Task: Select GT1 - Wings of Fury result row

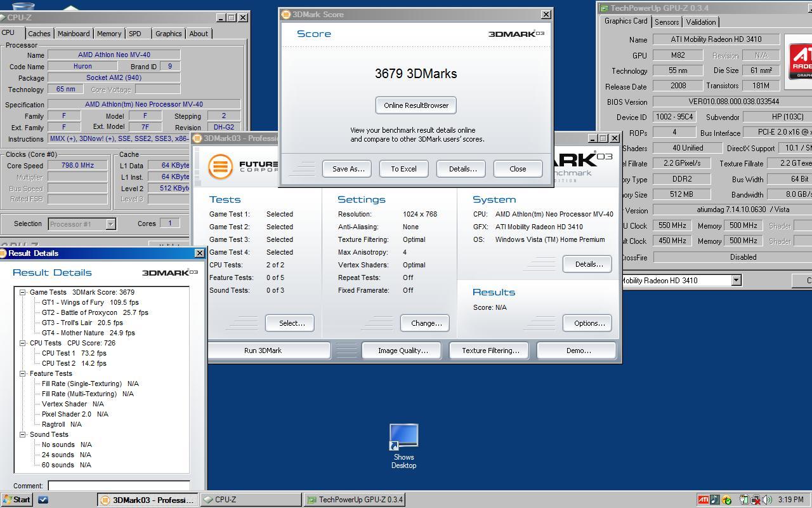Action: 90,303
